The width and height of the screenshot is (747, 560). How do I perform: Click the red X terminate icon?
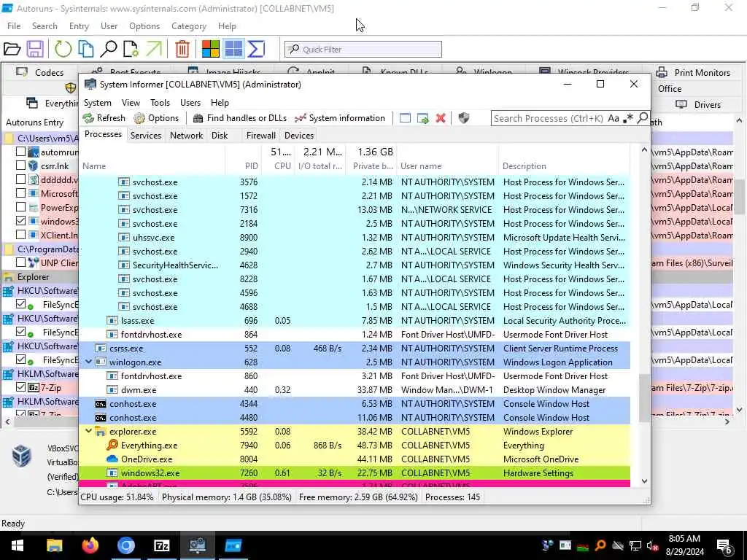[x=441, y=118]
